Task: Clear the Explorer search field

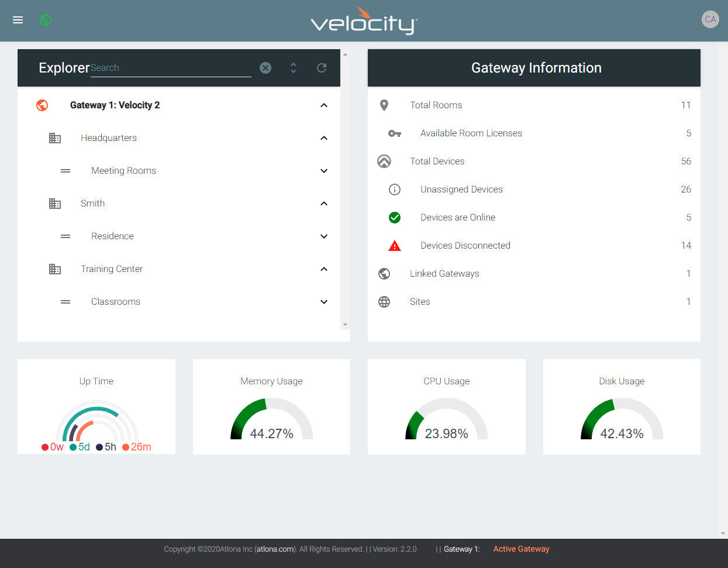Action: point(265,68)
